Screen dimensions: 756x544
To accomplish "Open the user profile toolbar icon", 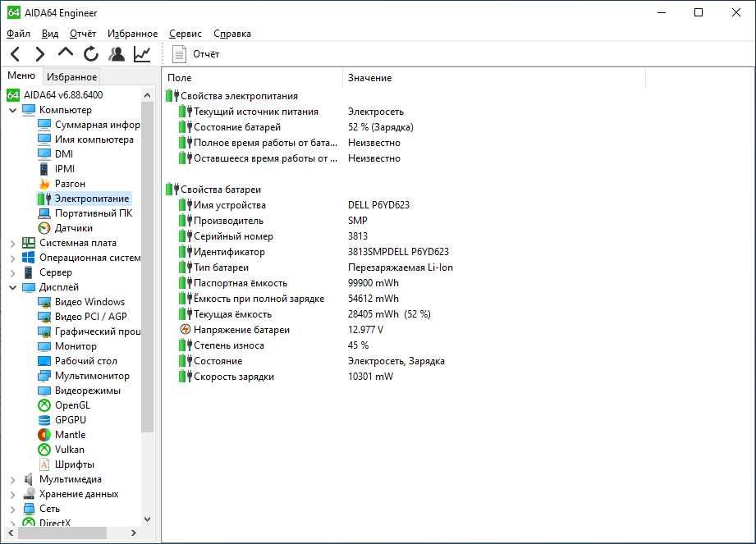I will point(117,54).
